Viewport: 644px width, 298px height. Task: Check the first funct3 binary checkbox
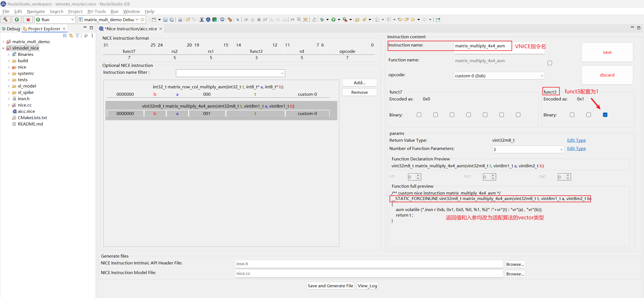[x=572, y=115]
